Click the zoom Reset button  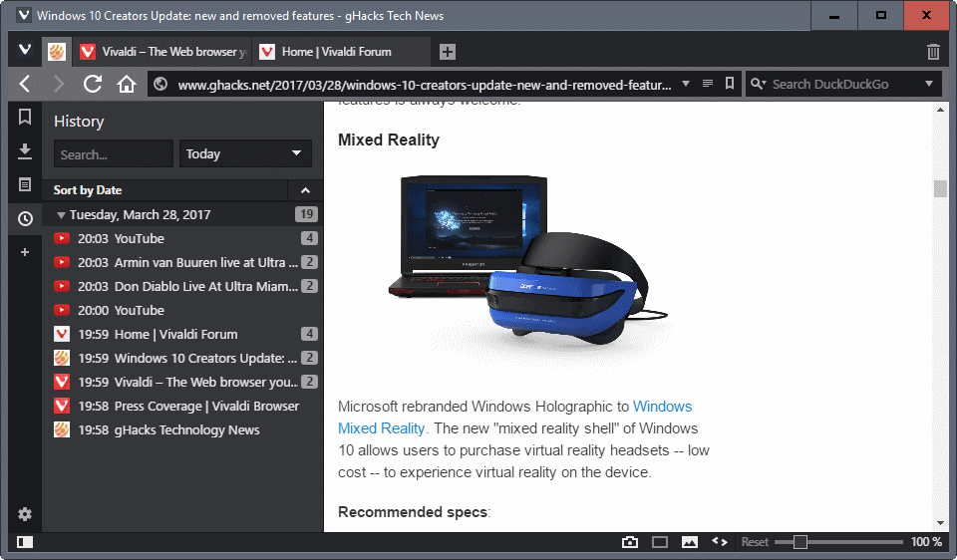(x=755, y=542)
